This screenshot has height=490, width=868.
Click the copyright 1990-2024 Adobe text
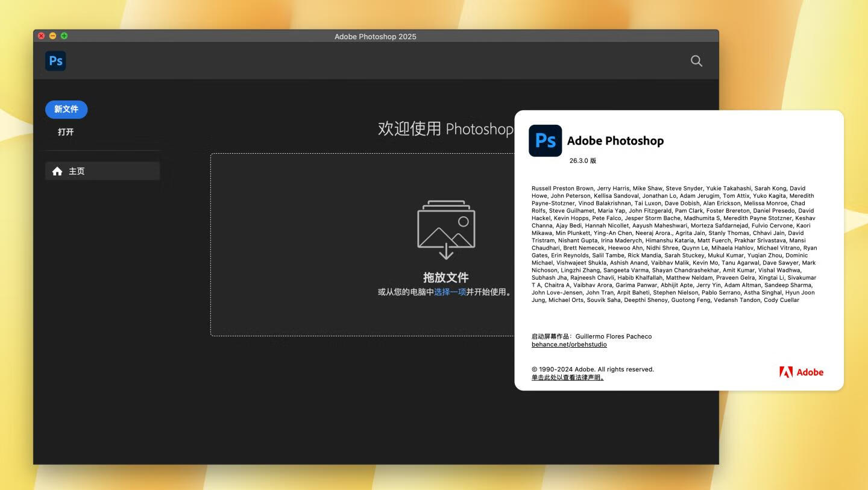click(x=593, y=369)
